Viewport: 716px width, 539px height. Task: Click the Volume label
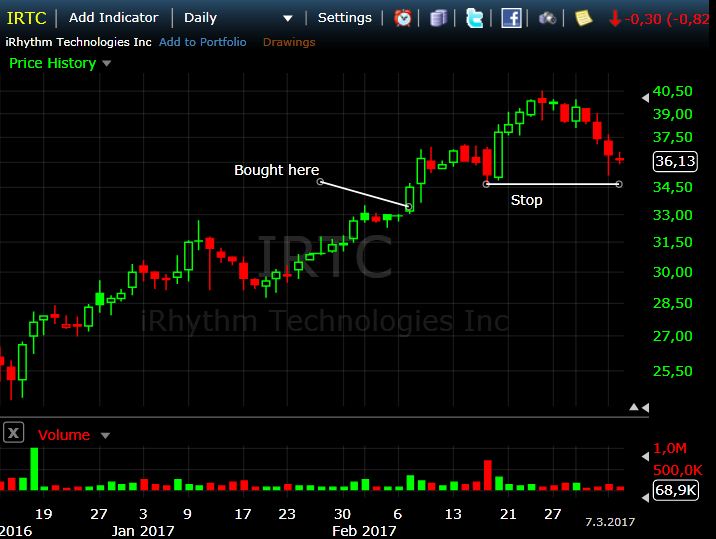coord(63,435)
